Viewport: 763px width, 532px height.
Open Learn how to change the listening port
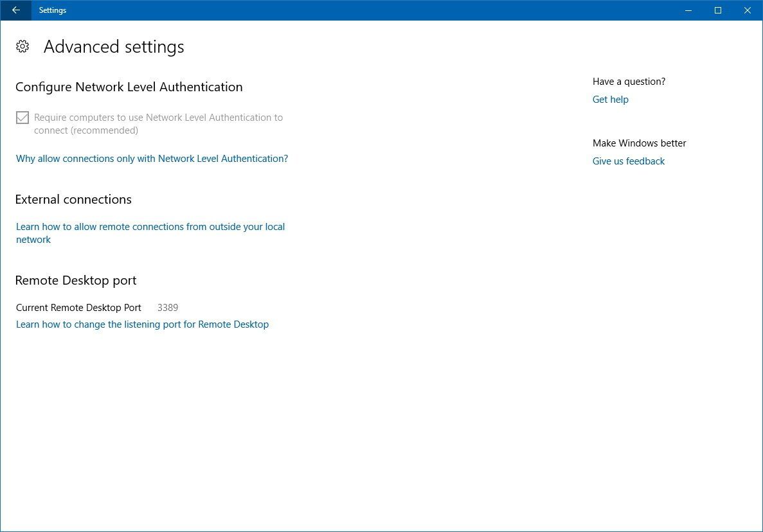142,324
